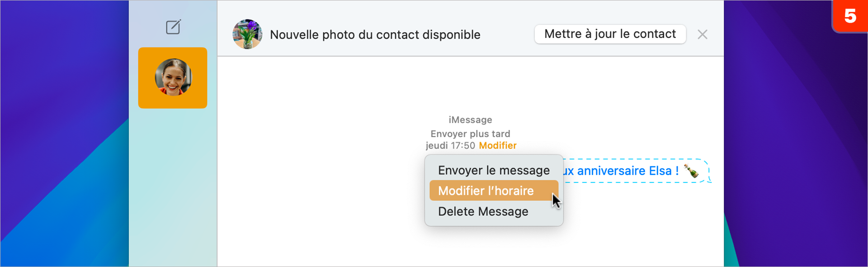The height and width of the screenshot is (267, 868).
Task: Click the Envoyer plus tard label
Action: [x=470, y=133]
